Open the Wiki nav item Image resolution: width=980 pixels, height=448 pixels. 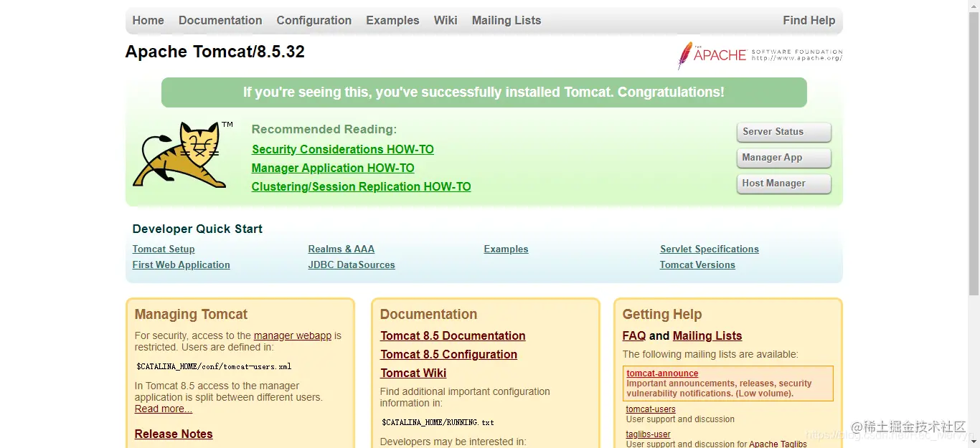tap(446, 20)
